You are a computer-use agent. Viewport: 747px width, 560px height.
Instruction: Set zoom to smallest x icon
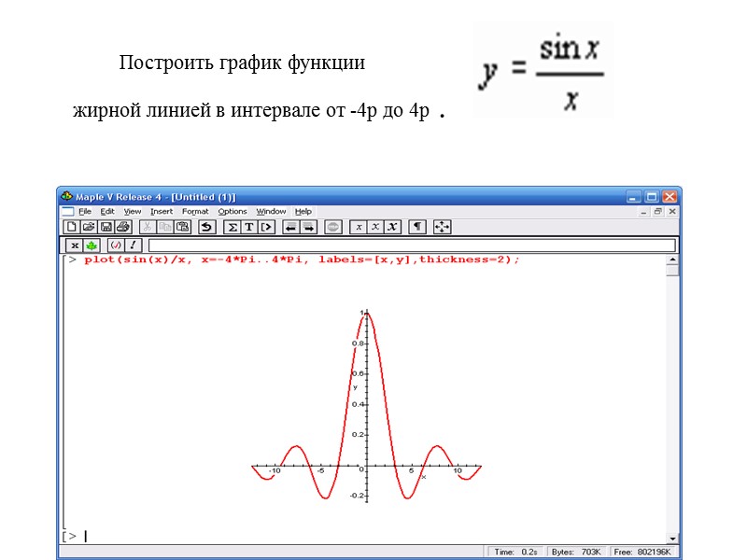[x=359, y=227]
